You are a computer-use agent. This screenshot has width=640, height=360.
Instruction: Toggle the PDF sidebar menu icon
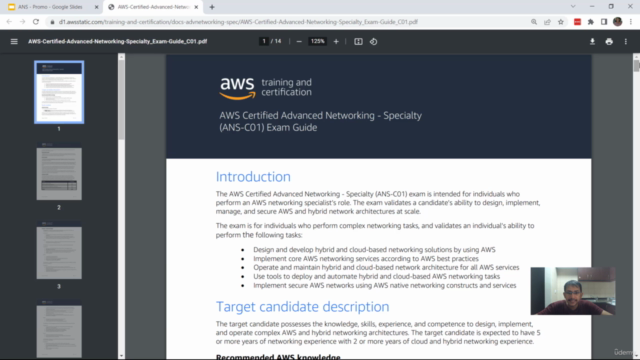[x=14, y=41]
